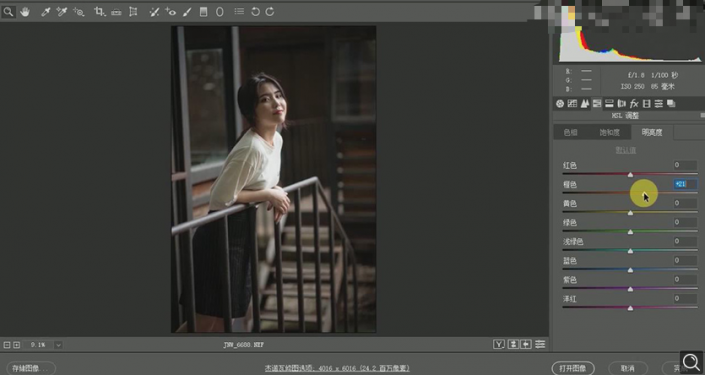Open the Snapshots panel icon
The width and height of the screenshot is (705, 375).
click(x=671, y=103)
